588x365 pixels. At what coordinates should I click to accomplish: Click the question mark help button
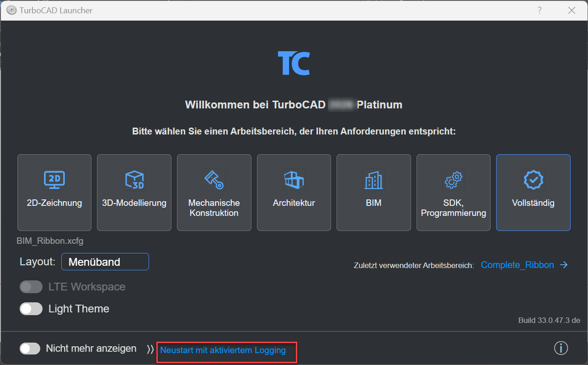coord(540,10)
